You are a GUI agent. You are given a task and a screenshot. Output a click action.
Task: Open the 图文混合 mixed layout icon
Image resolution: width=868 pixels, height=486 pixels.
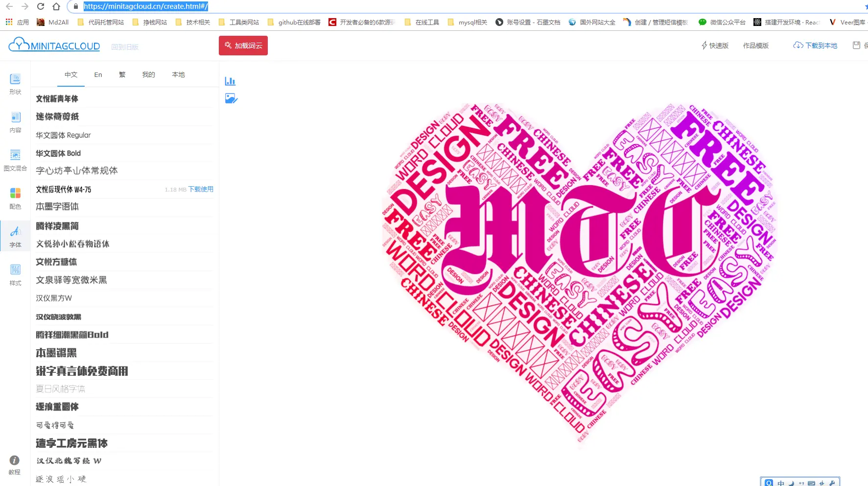(15, 161)
